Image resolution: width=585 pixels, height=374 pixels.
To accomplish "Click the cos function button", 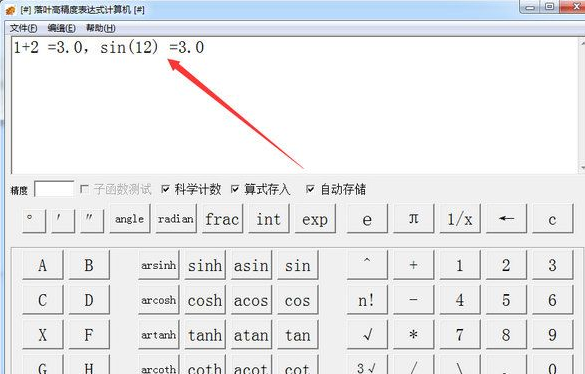I will point(298,300).
